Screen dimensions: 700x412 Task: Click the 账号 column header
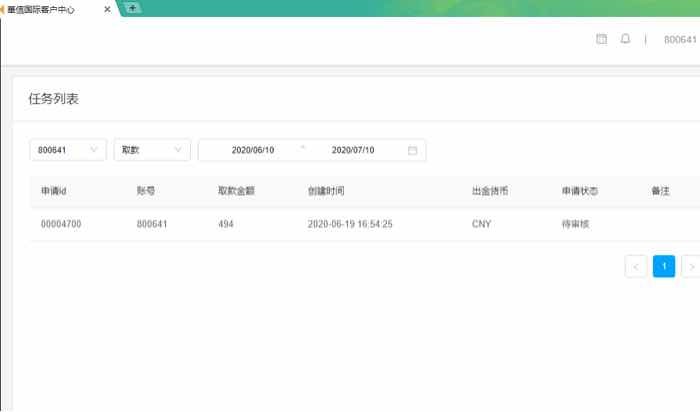(146, 191)
